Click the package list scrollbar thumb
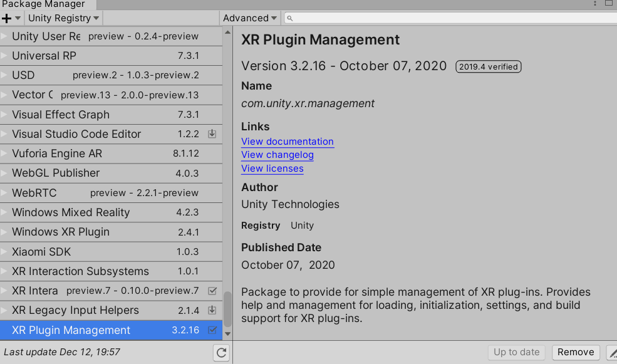 pos(227,309)
